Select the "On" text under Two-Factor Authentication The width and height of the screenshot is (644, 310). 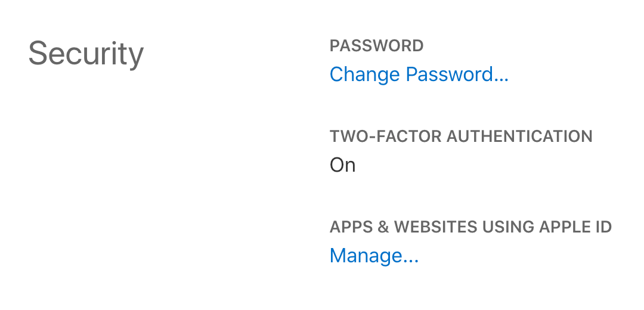[342, 165]
